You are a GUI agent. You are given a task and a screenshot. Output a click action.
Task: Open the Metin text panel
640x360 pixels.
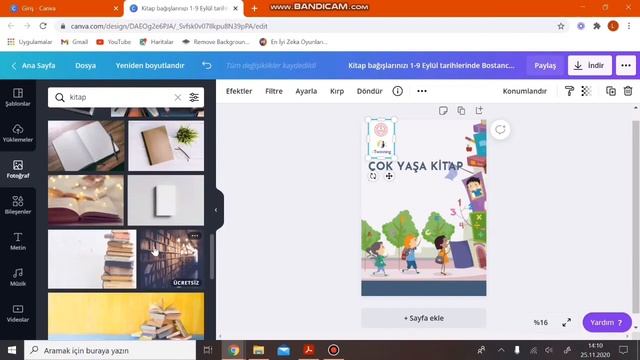click(18, 241)
